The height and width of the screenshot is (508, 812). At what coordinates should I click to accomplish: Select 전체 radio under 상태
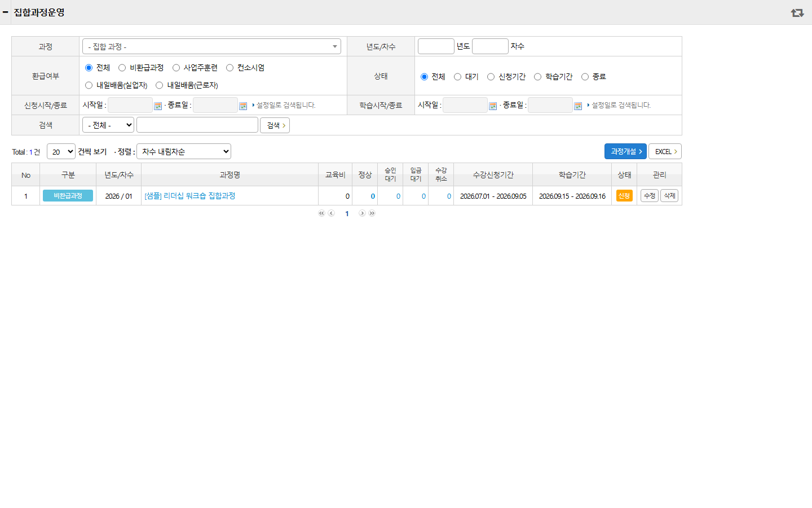pos(424,77)
